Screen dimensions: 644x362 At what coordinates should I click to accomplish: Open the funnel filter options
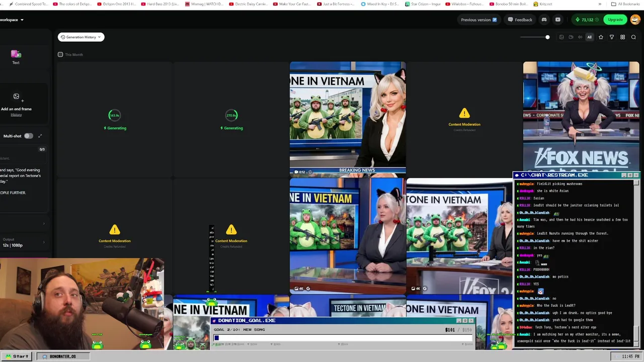coord(612,37)
